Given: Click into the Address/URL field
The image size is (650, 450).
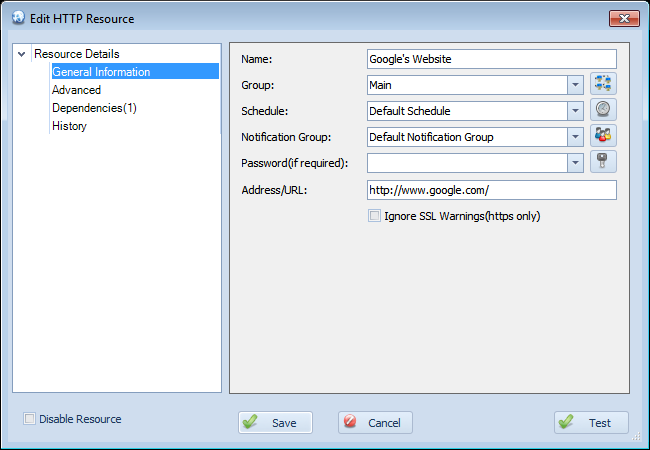Looking at the screenshot, I should click(x=492, y=190).
